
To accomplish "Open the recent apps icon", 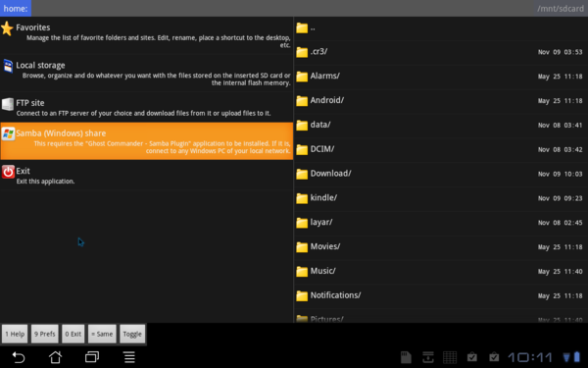I will pyautogui.click(x=92, y=357).
